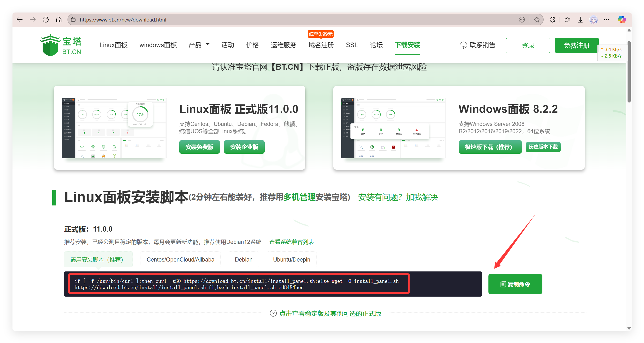This screenshot has width=644, height=343.
Task: Open the 多机管理 link
Action: (x=299, y=197)
